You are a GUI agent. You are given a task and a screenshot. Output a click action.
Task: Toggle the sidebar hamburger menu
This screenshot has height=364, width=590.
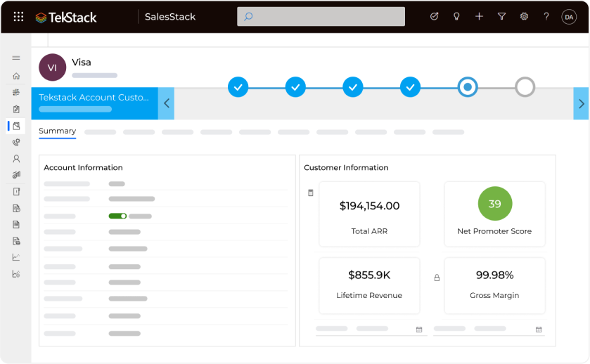pyautogui.click(x=16, y=58)
